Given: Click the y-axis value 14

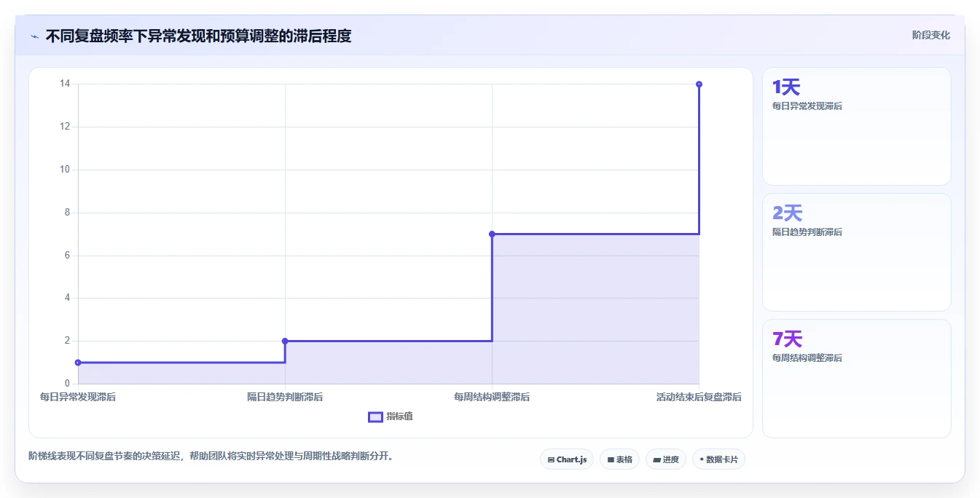Looking at the screenshot, I should pos(65,84).
